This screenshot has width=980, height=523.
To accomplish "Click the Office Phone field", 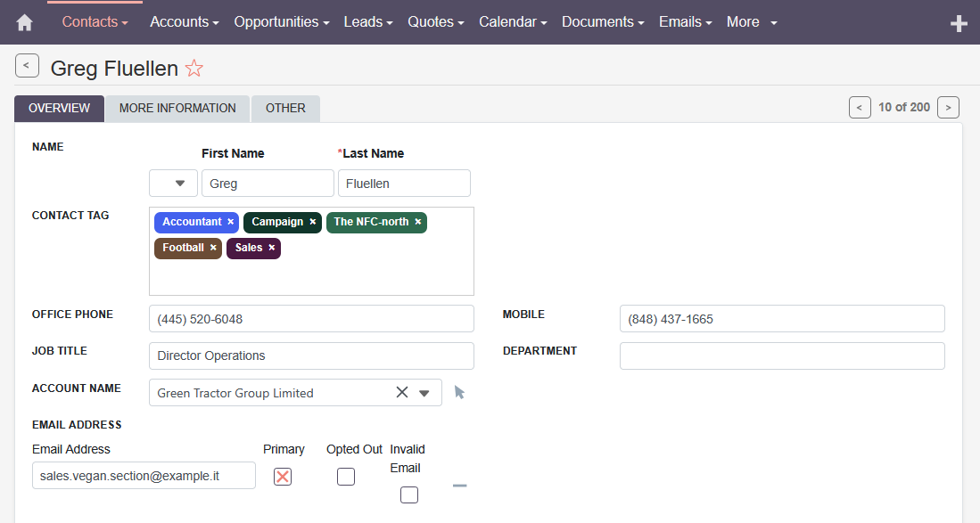I will [311, 319].
